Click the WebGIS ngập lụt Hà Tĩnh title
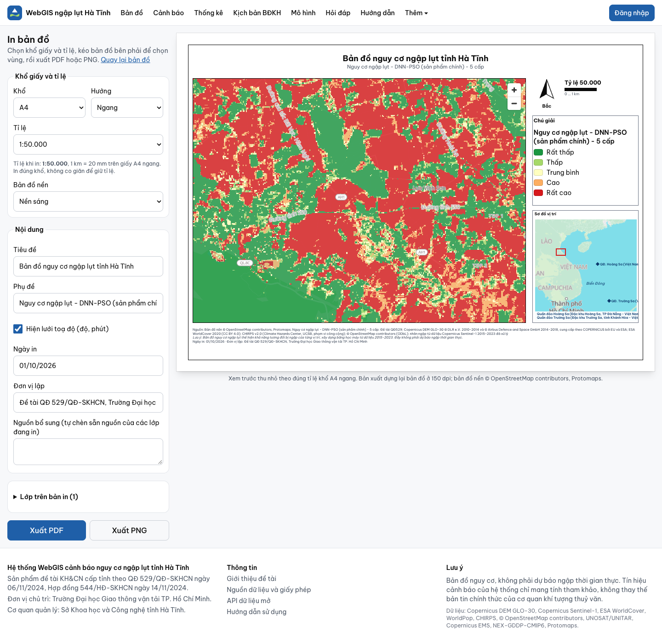This screenshot has height=644, width=662. click(x=68, y=13)
